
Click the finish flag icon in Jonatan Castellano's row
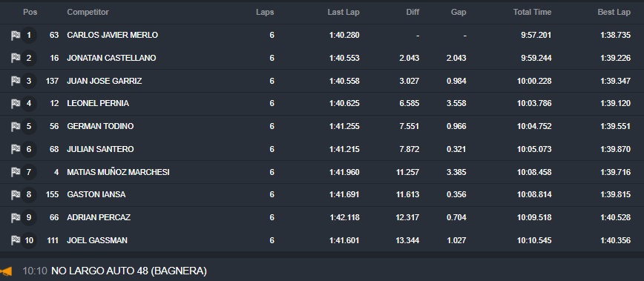coord(16,59)
